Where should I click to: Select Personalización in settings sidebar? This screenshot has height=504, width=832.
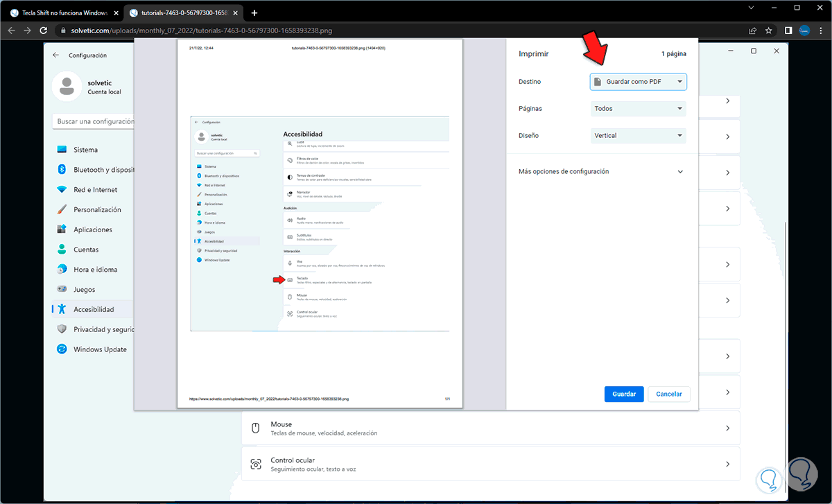click(x=93, y=209)
